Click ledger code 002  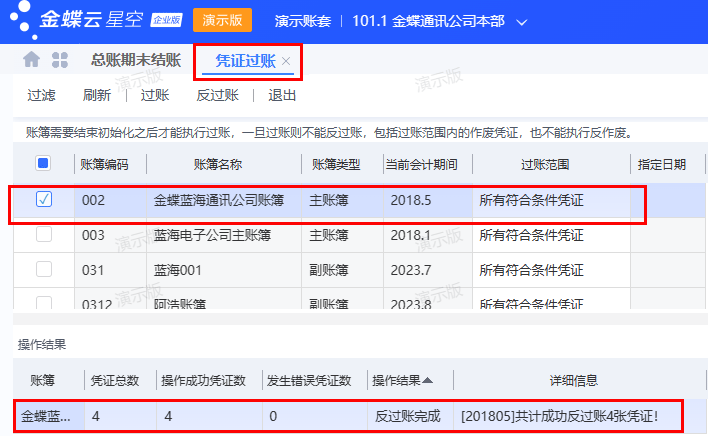click(x=93, y=200)
